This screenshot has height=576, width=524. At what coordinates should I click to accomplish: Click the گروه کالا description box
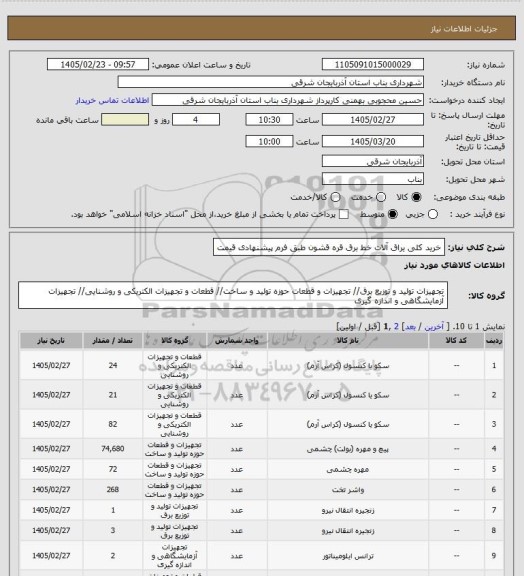(x=233, y=295)
